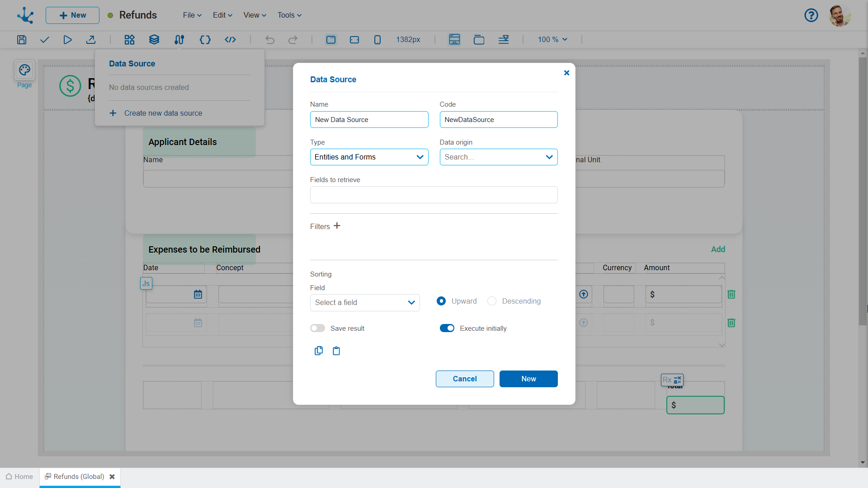Open the data source toolbar icon
Screen dimensions: 868x488
(x=179, y=40)
